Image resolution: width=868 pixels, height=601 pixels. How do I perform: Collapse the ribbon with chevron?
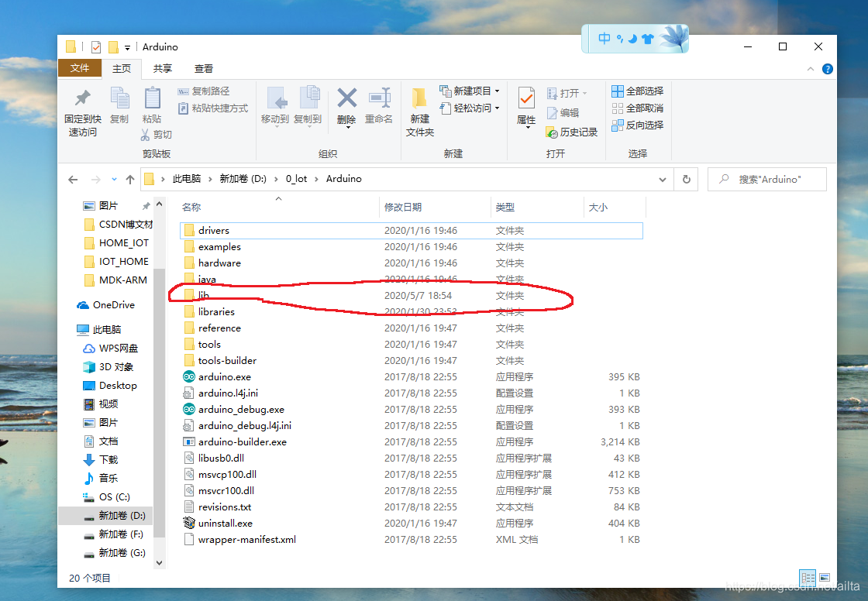(x=811, y=69)
